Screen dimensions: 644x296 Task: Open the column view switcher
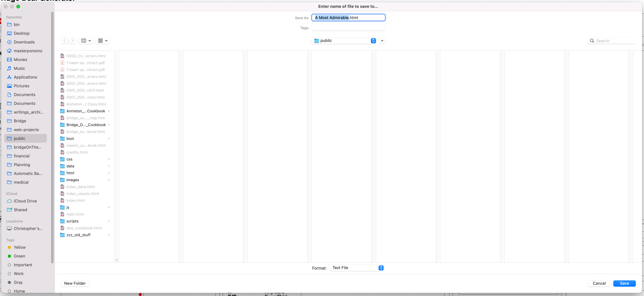tap(85, 41)
